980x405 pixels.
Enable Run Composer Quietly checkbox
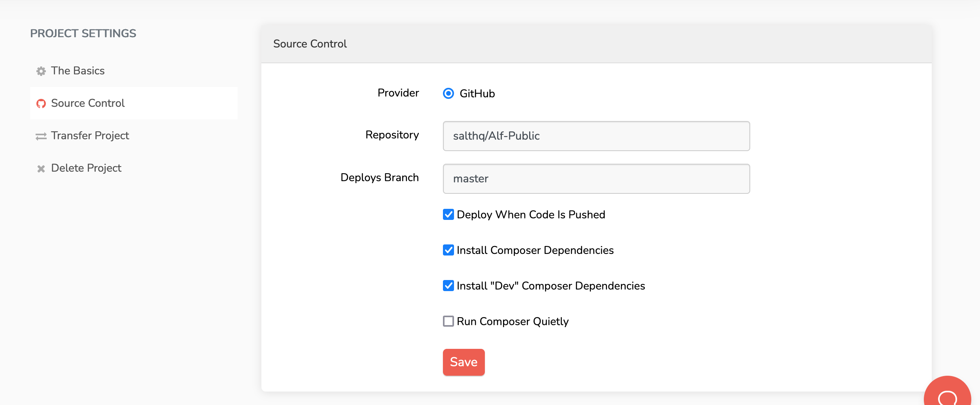click(x=448, y=321)
